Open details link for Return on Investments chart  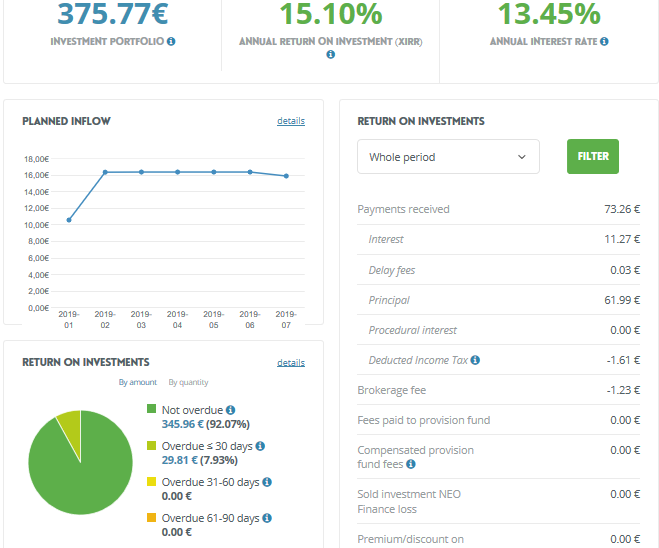pos(291,363)
